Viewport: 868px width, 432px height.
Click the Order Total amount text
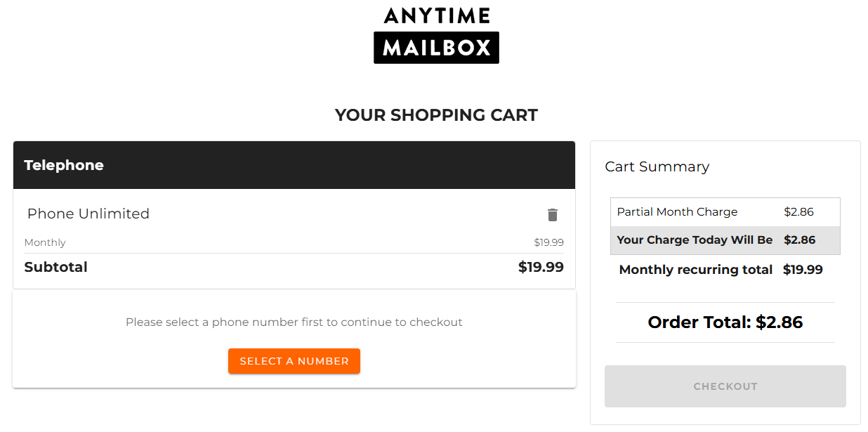(x=725, y=322)
